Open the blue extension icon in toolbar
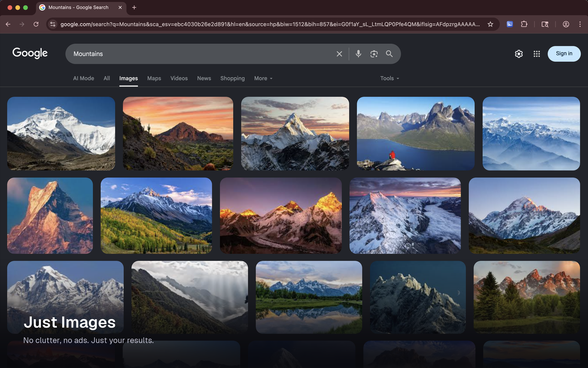The height and width of the screenshot is (368, 588). pos(509,24)
